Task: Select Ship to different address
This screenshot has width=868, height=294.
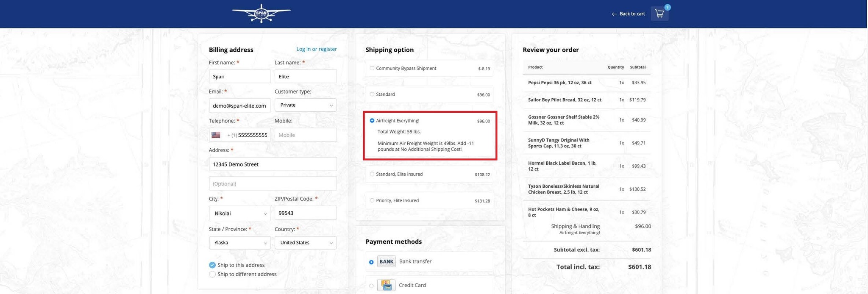Action: (212, 274)
